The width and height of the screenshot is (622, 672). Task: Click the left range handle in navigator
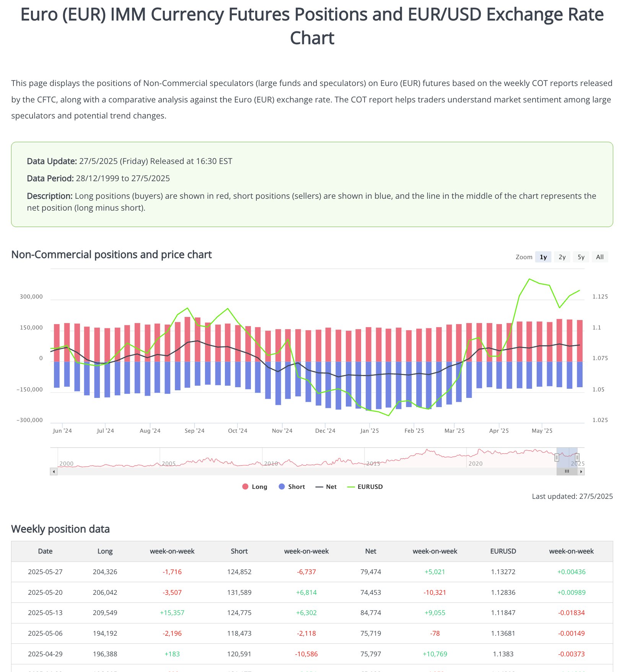pos(557,457)
